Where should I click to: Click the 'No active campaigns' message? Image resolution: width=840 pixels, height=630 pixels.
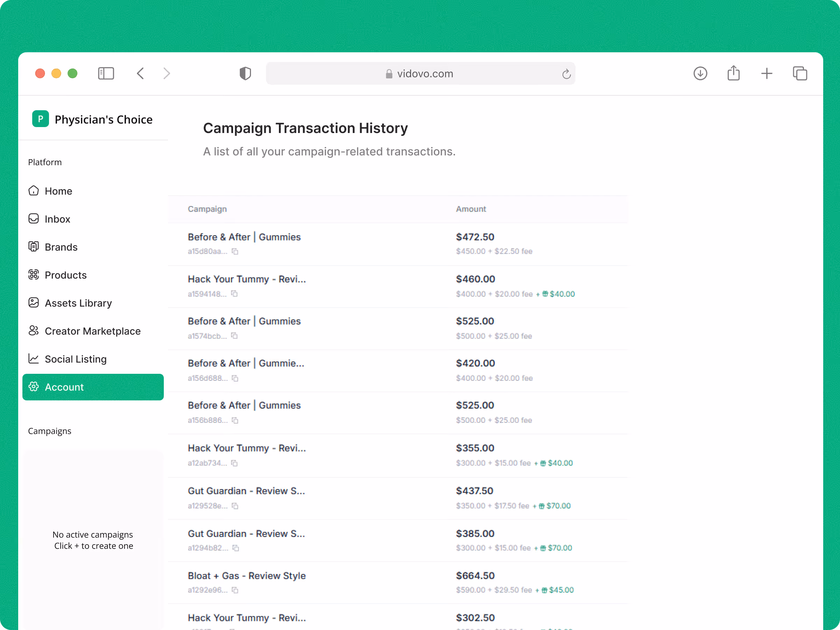pyautogui.click(x=93, y=535)
